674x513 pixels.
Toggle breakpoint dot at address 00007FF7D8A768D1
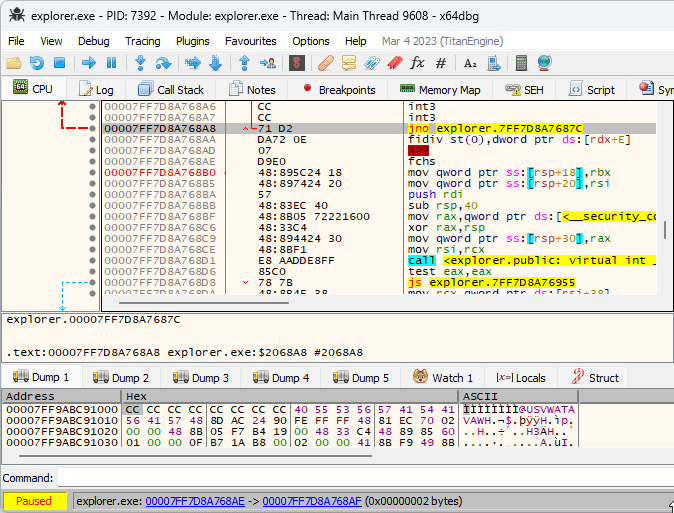(x=92, y=261)
